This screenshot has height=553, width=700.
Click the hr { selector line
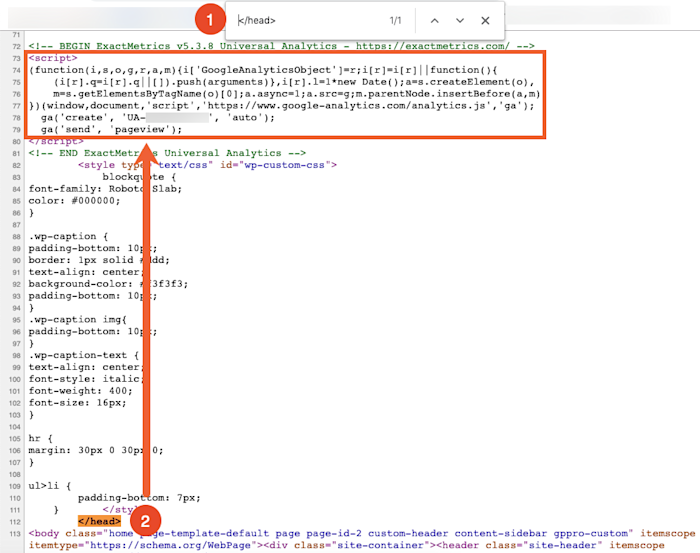[41, 438]
